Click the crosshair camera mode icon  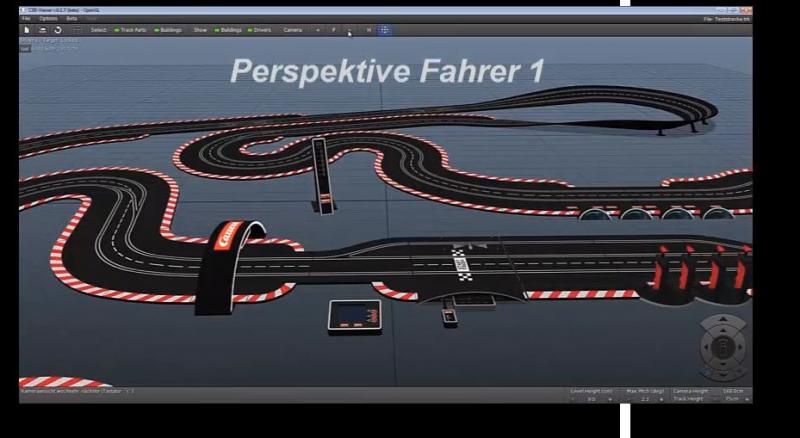(x=385, y=30)
